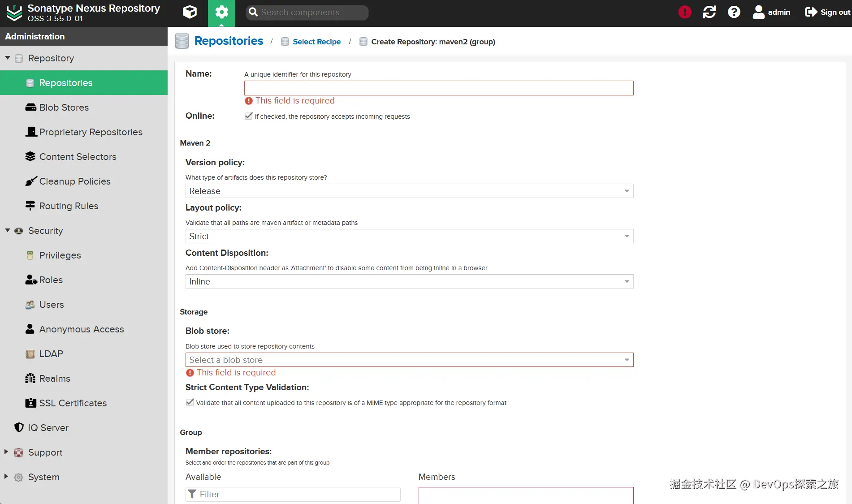Expand the Support tree section

(x=6, y=452)
